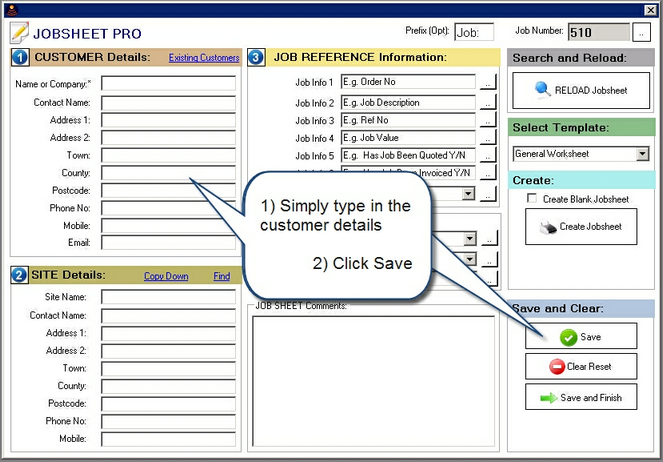This screenshot has height=462, width=663.
Task: Close the JobSheet Pro window
Action: 650,10
